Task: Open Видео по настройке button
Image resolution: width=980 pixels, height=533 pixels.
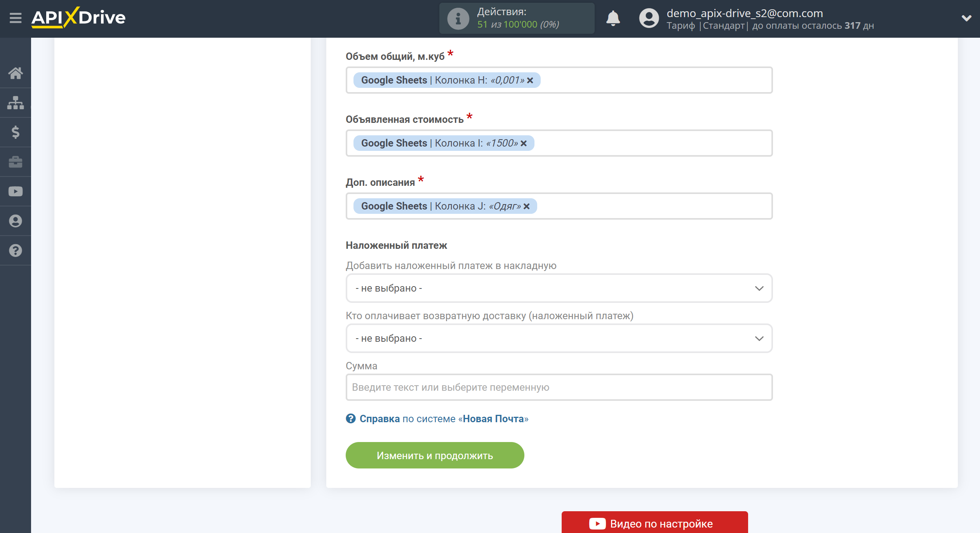Action: click(x=654, y=522)
